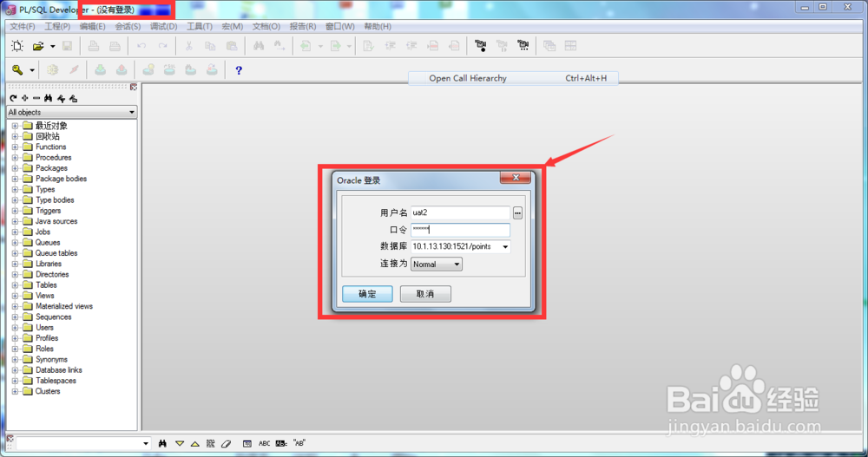Screen dimensions: 868x457
Task: Click the 取消 button in login dialog
Action: [x=425, y=294]
